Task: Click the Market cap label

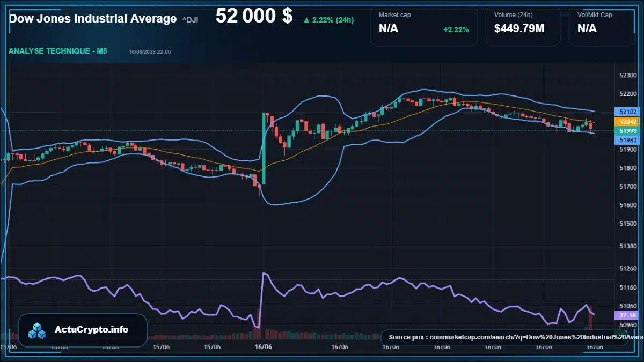Action: pyautogui.click(x=394, y=15)
